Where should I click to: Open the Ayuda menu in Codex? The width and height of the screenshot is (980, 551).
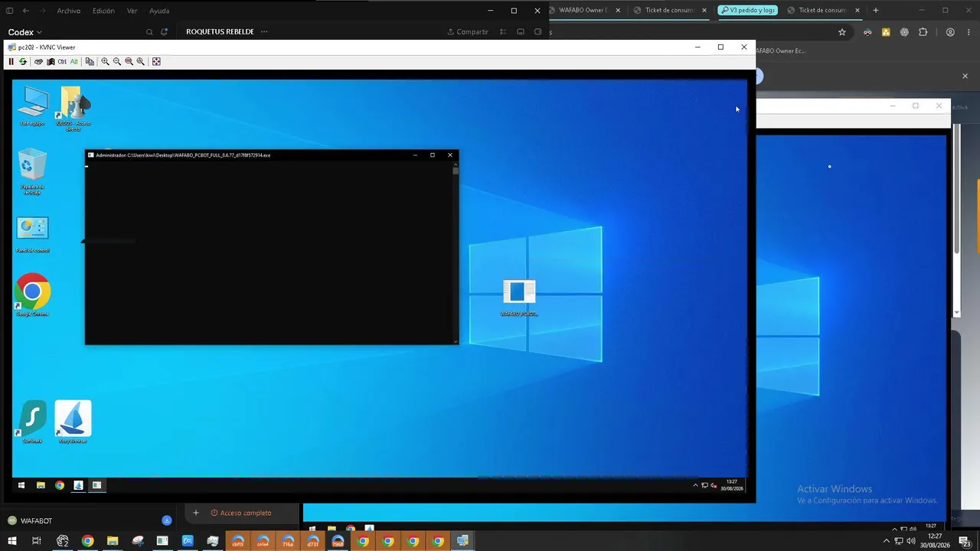click(x=159, y=11)
